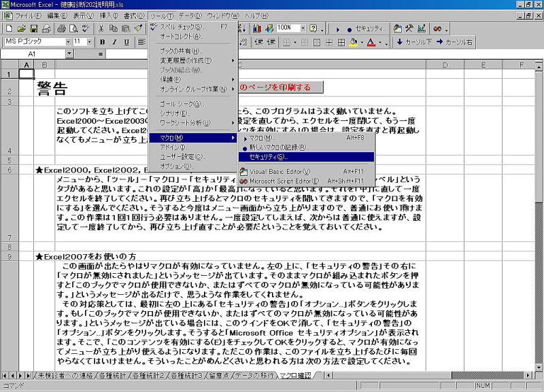Go to the first sheet tab arrow
544x392 pixels.
(x=5, y=376)
